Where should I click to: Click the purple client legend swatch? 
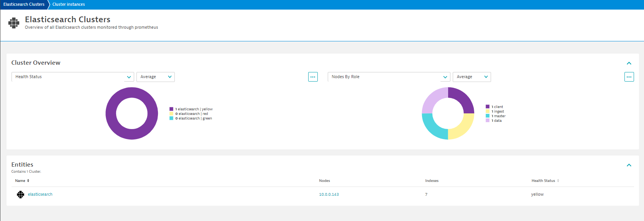pyautogui.click(x=488, y=107)
